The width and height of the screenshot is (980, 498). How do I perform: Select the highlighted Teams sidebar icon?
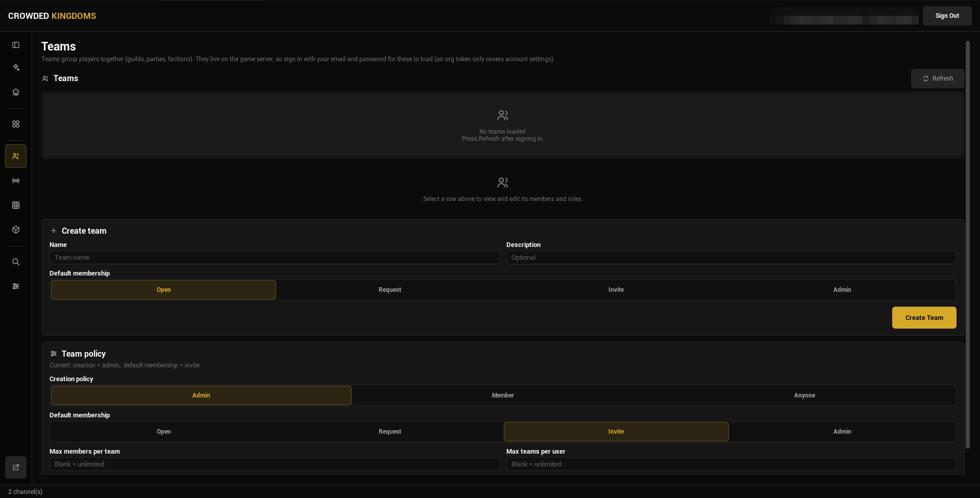click(16, 156)
